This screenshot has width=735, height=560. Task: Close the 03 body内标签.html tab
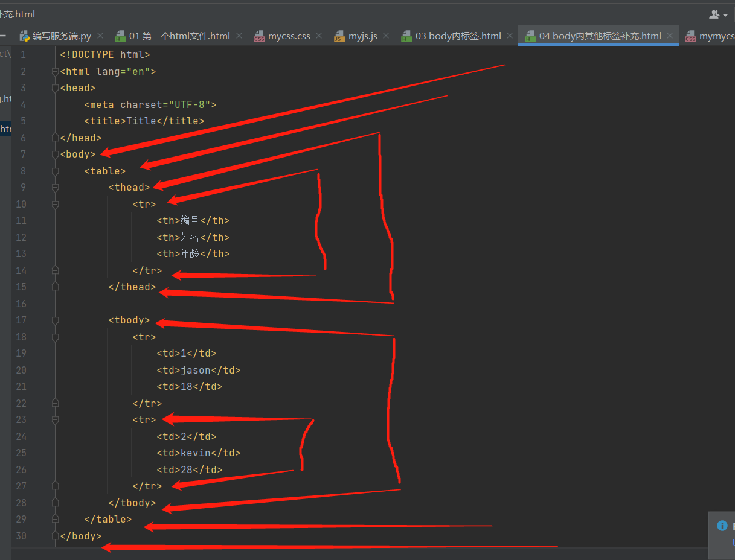pos(510,36)
